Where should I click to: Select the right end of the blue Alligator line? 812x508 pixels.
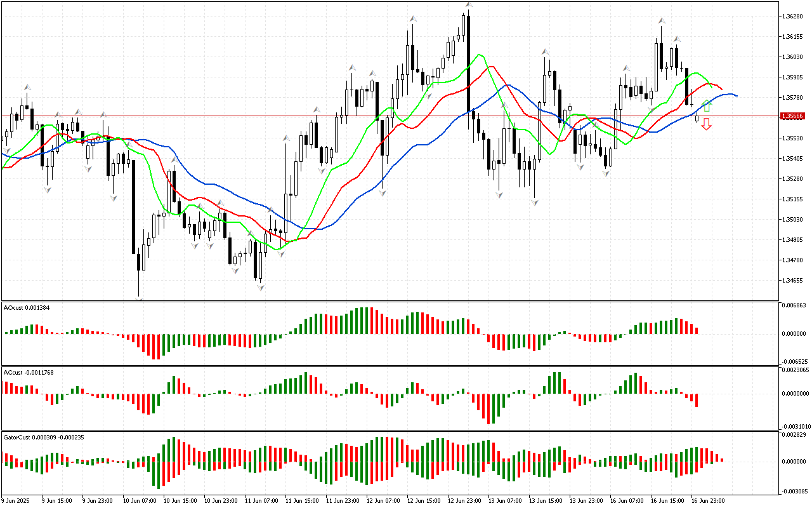(x=736, y=96)
